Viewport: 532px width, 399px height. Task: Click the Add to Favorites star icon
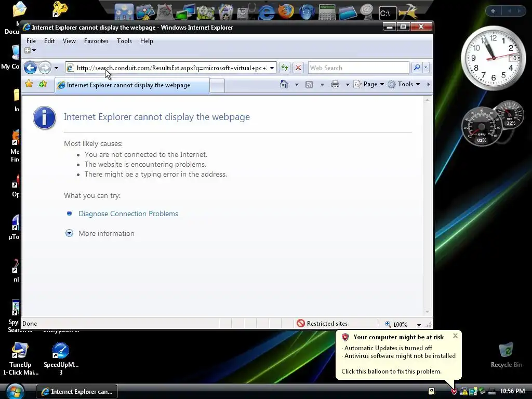[x=43, y=84]
